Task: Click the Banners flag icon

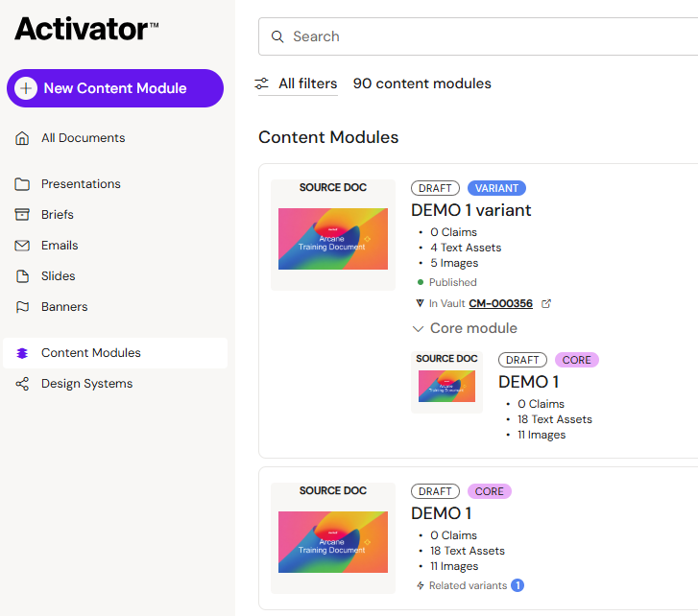Action: click(x=22, y=307)
